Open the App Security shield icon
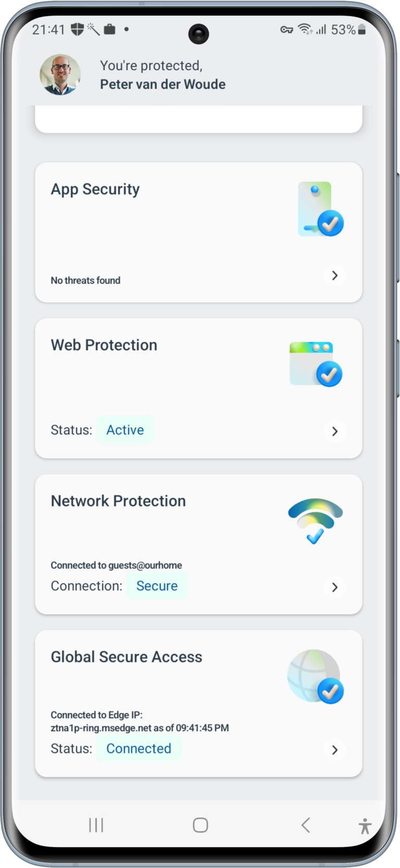 pos(320,208)
